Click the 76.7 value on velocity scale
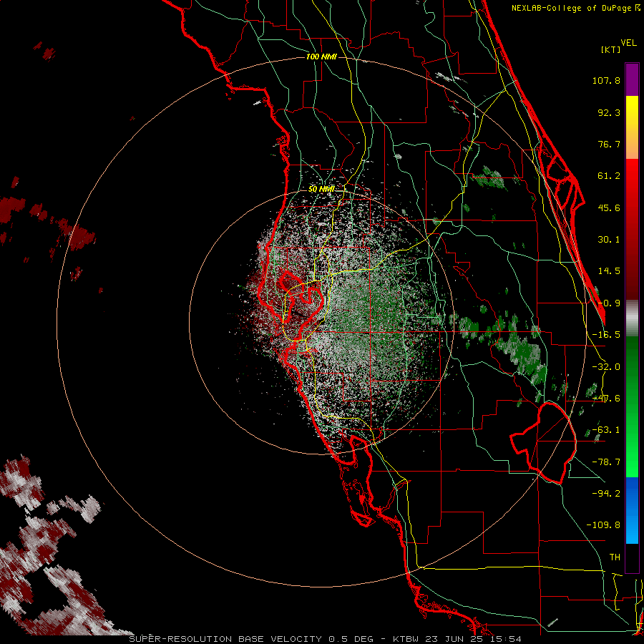This screenshot has width=644, height=644. [609, 144]
